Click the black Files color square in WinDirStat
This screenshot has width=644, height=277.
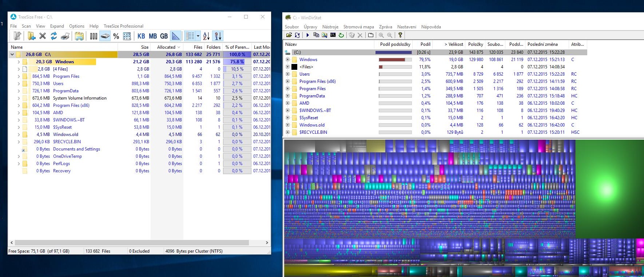click(x=294, y=67)
